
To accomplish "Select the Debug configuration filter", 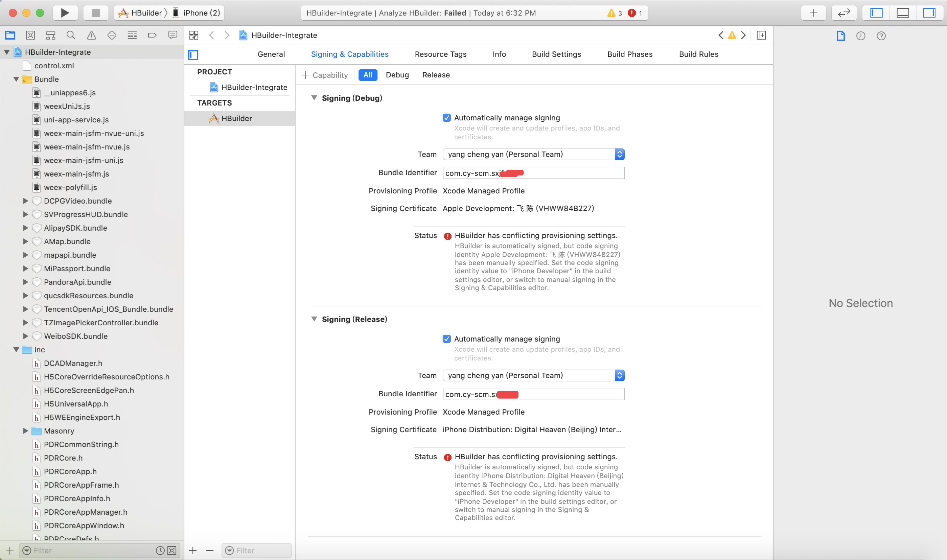I will 397,75.
